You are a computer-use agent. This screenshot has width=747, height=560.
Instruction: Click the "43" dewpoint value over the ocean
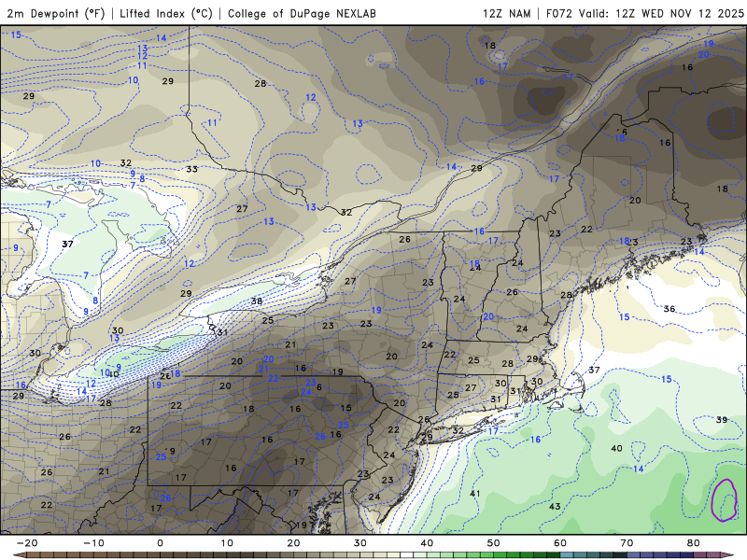[555, 506]
